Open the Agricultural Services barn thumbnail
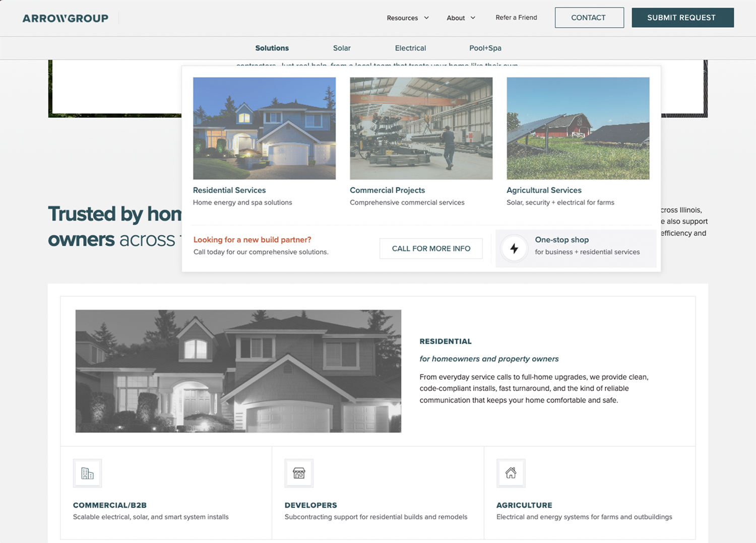 tap(578, 128)
